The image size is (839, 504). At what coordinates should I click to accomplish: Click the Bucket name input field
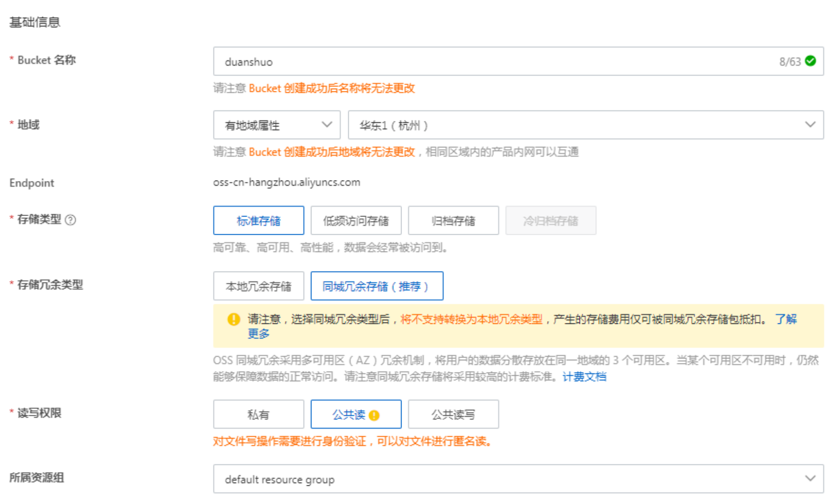pos(518,61)
